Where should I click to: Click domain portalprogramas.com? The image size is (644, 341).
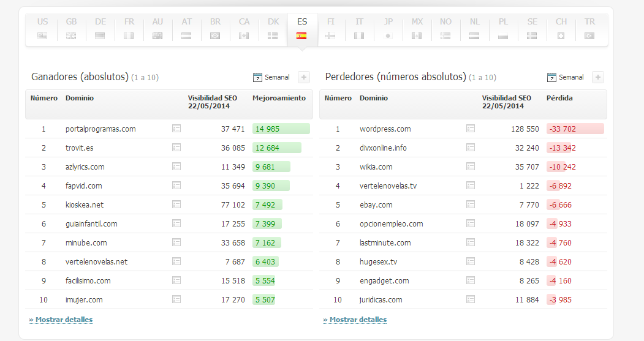(x=100, y=129)
